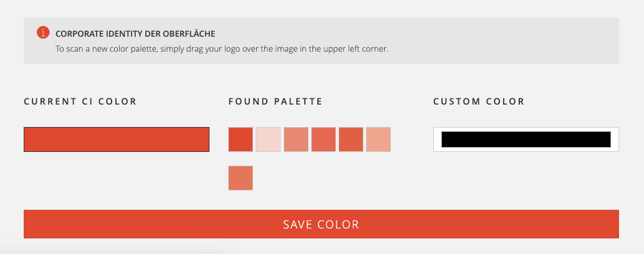Click the white frame of the custom color field
This screenshot has height=254, width=644.
click(x=526, y=129)
